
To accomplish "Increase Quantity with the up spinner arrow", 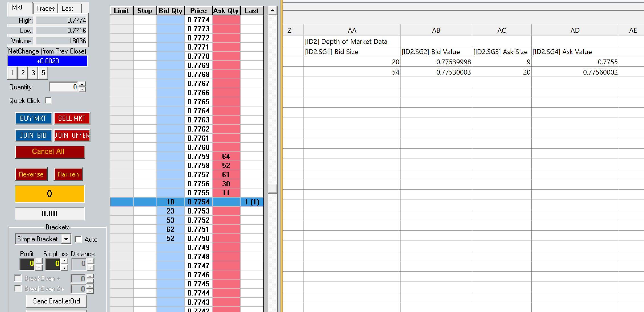I will [x=82, y=84].
